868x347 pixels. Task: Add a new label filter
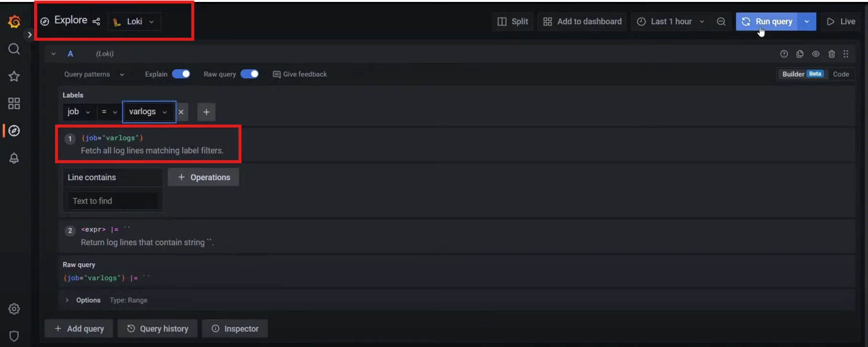(206, 112)
